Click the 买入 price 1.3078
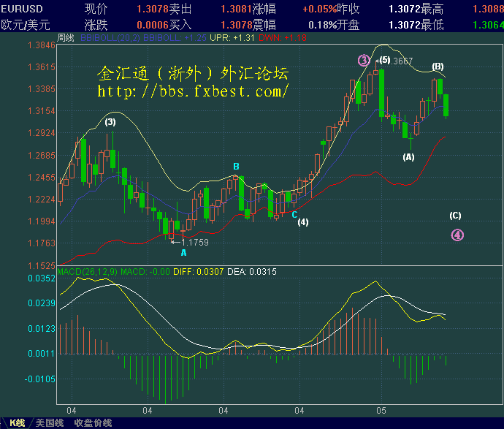 pyautogui.click(x=236, y=25)
